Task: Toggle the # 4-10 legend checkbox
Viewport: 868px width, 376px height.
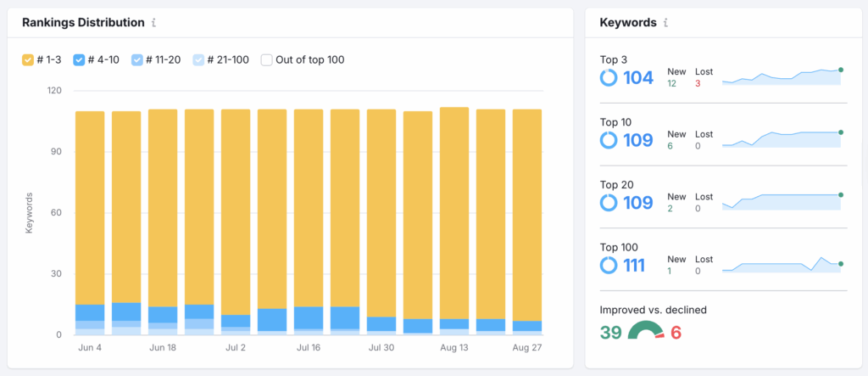Action: 79,60
